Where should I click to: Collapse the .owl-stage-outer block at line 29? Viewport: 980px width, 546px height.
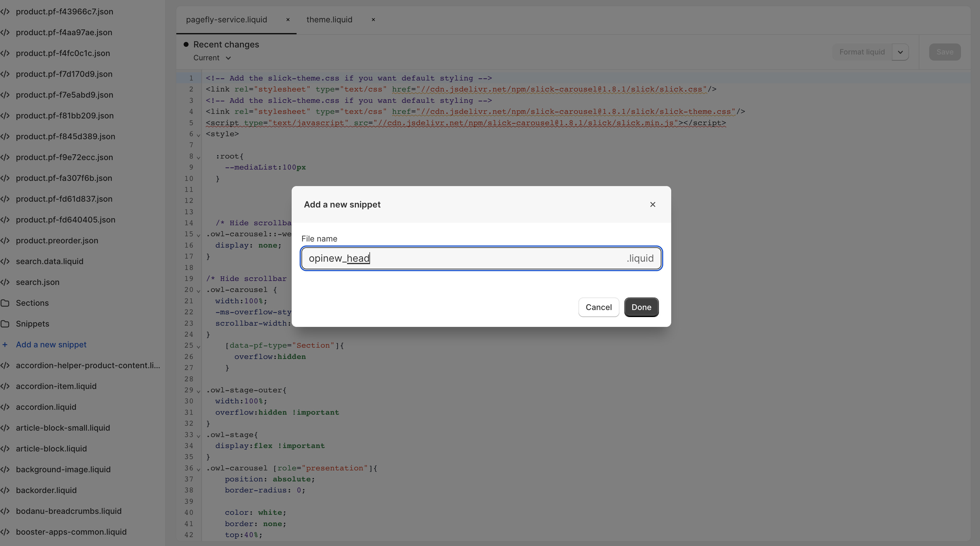[198, 391]
